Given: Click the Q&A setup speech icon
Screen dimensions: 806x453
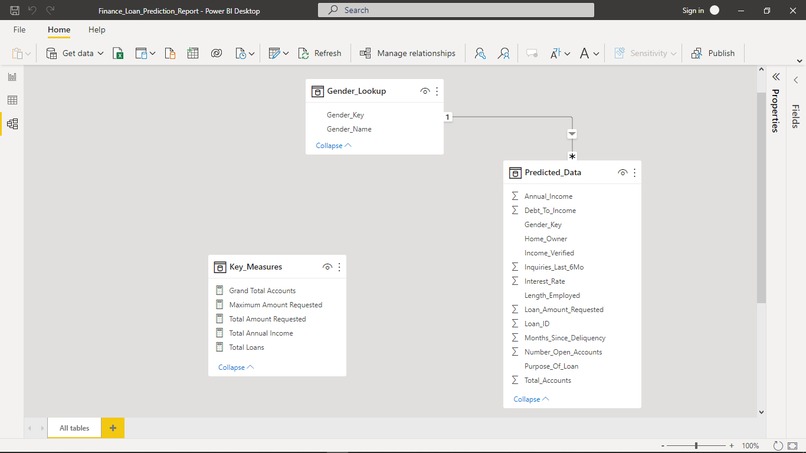Looking at the screenshot, I should pos(532,53).
